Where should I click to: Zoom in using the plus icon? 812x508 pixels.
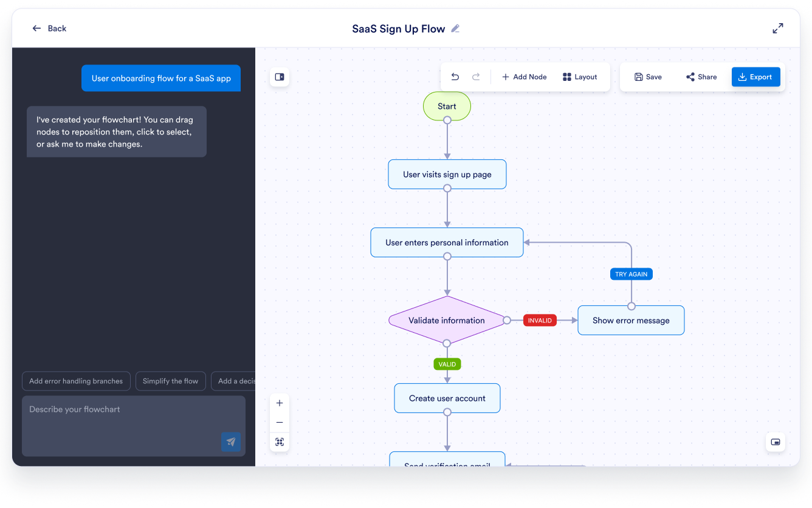280,403
